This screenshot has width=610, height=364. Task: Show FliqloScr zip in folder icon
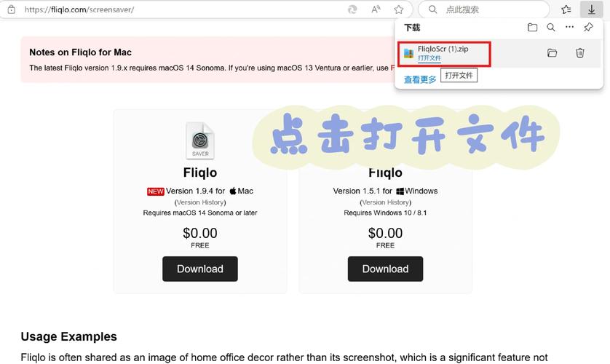pos(552,53)
